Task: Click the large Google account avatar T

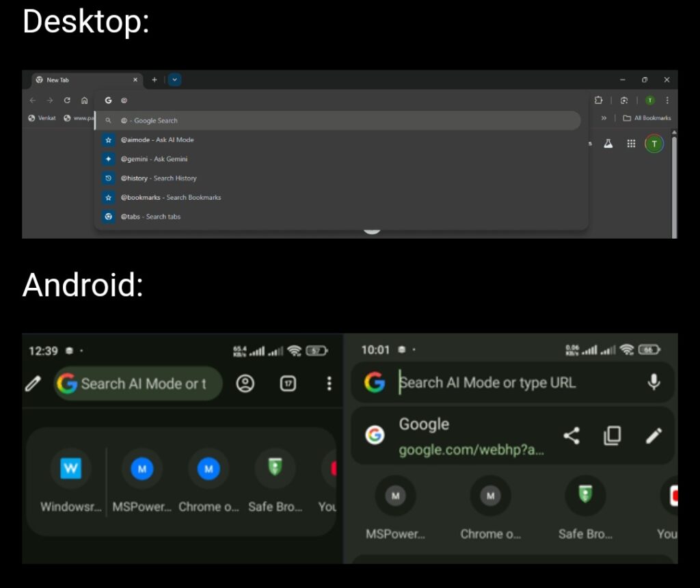Action: [654, 144]
